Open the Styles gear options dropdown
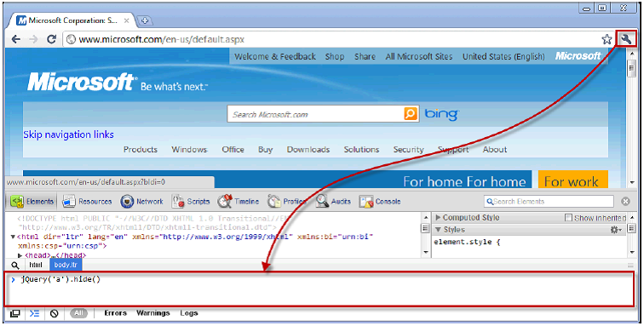Viewport: 644px width, 326px height. click(x=616, y=230)
